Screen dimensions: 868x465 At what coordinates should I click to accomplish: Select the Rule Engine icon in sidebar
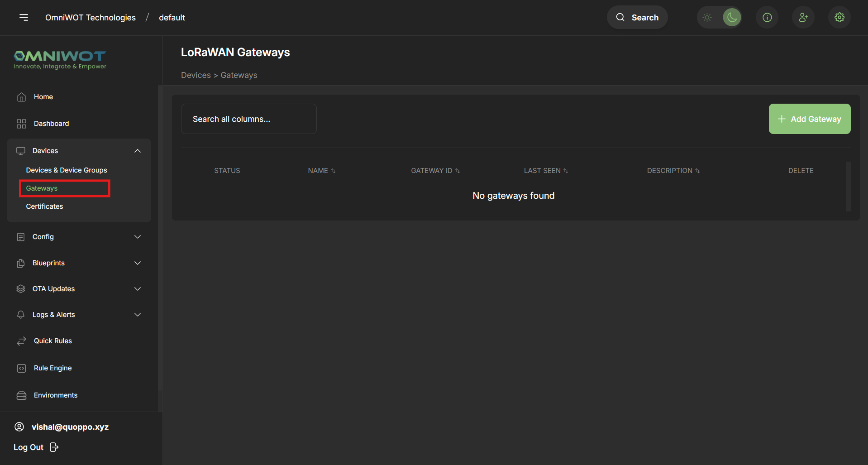pos(21,368)
